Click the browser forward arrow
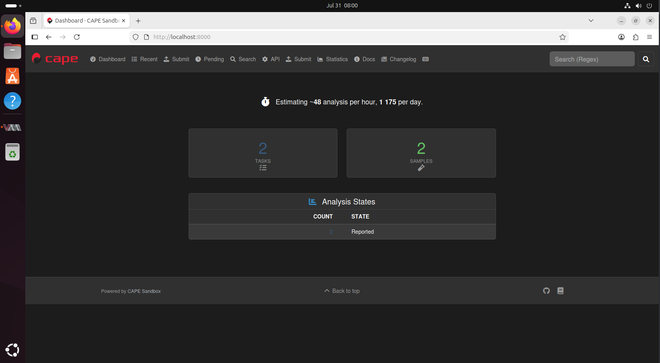 pyautogui.click(x=63, y=37)
